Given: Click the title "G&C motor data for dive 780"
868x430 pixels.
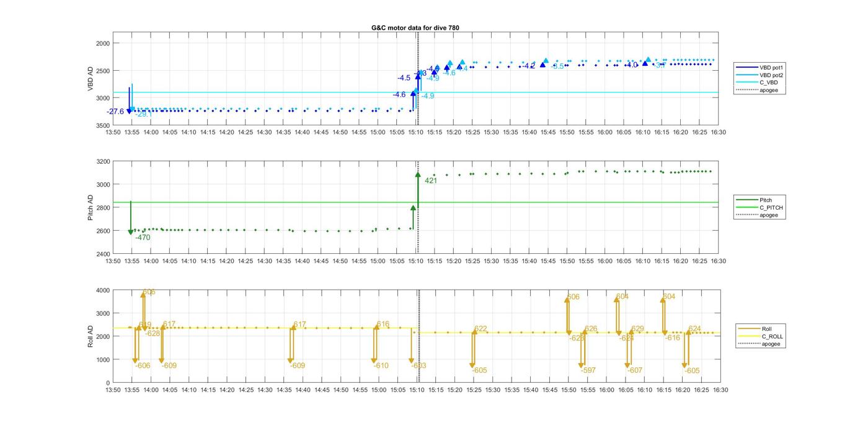Looking at the screenshot, I should tap(415, 28).
